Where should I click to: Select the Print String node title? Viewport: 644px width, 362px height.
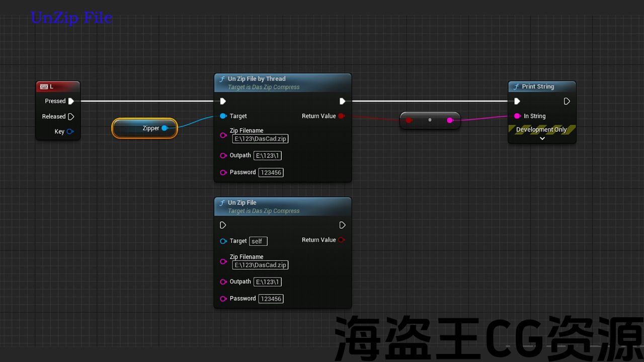(537, 86)
